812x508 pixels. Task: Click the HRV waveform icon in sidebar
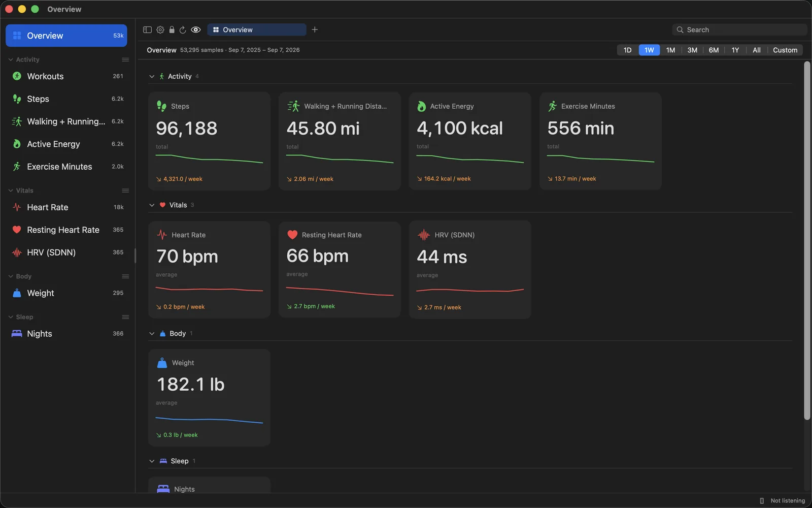(17, 252)
